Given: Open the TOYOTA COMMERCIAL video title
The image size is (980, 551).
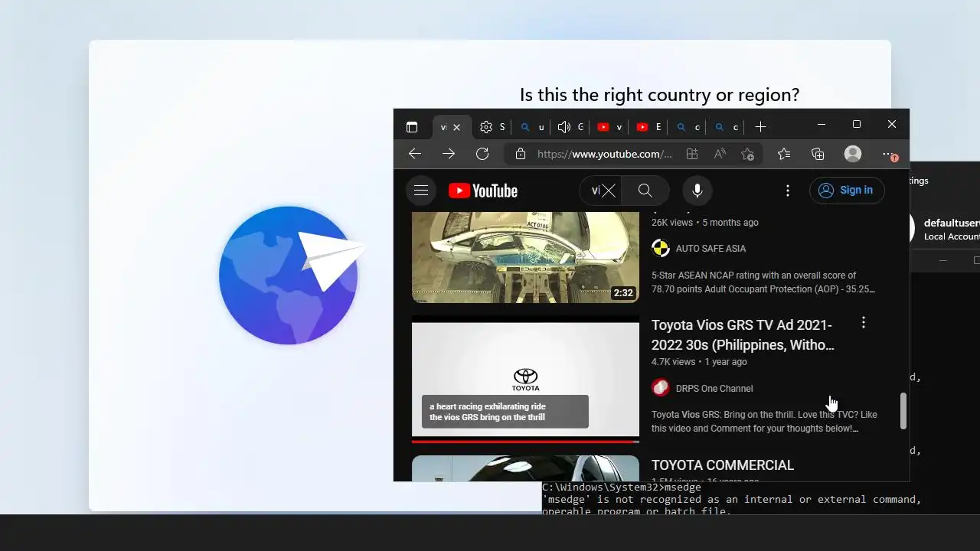Looking at the screenshot, I should click(723, 465).
